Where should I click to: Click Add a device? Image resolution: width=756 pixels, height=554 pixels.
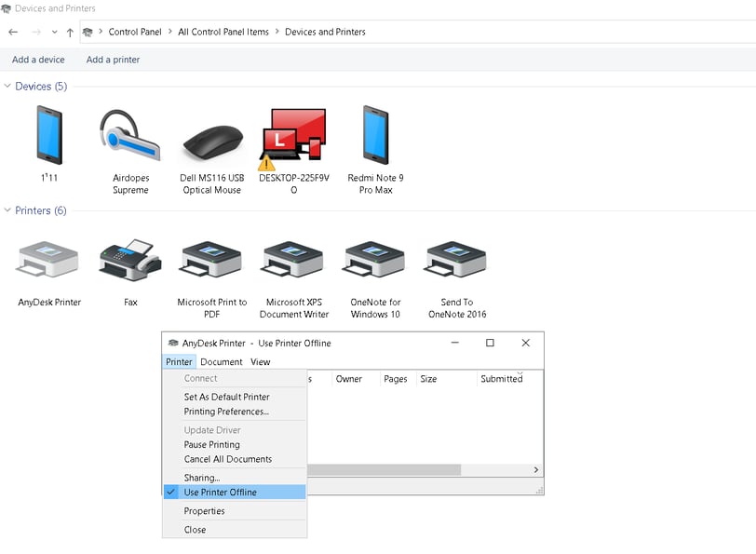[x=38, y=60]
